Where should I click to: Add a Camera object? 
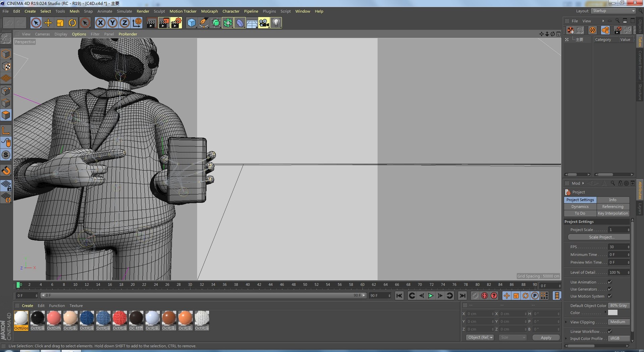[264, 23]
